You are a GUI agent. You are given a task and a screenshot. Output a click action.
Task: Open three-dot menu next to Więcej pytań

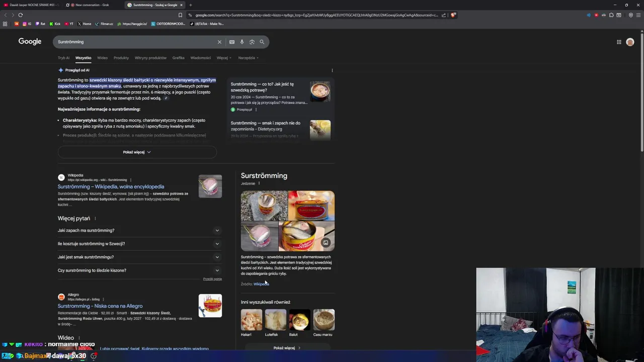[95, 218]
